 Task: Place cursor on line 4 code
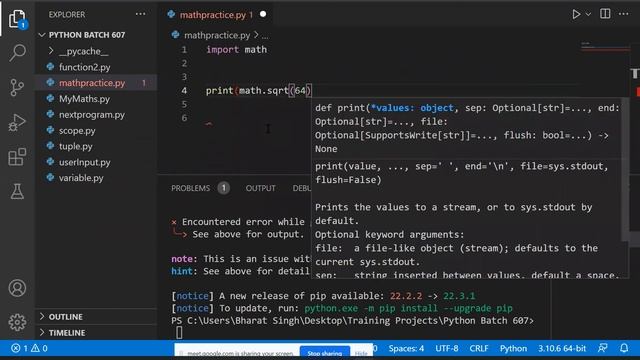point(259,91)
